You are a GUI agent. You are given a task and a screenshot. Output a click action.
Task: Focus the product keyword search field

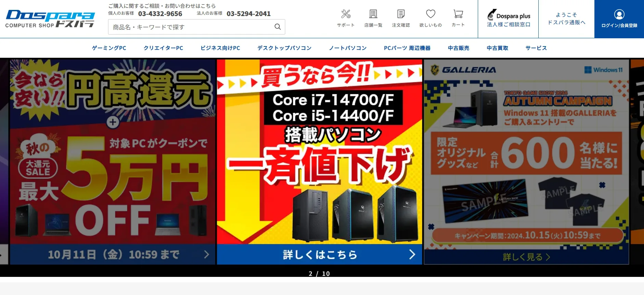coord(192,27)
